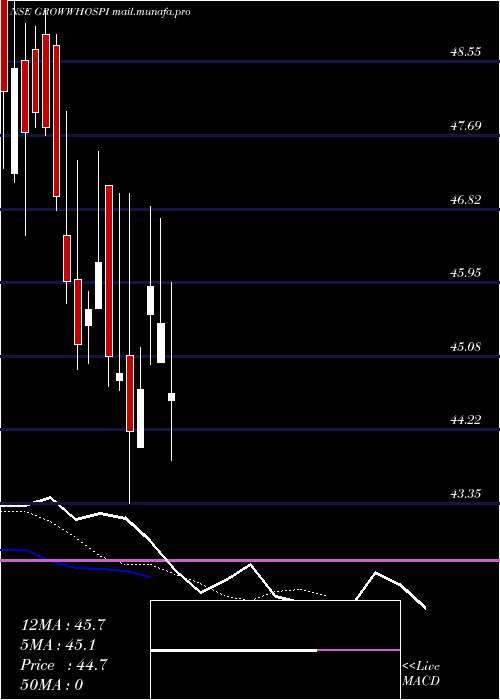The image size is (500, 700).
Task: Click the Price : 44.7 readout
Action: click(63, 665)
